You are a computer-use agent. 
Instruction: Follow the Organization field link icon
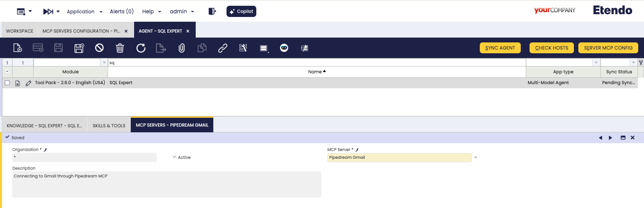pyautogui.click(x=45, y=150)
